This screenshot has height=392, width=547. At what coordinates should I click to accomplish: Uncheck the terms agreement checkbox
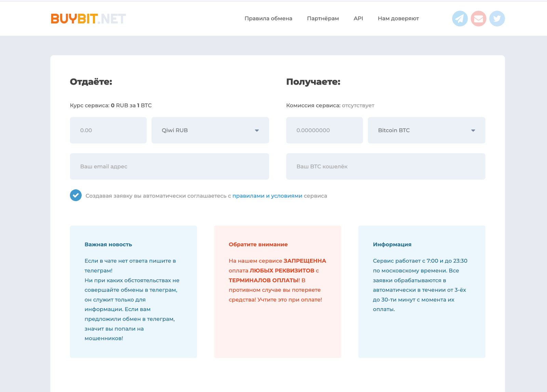[76, 195]
